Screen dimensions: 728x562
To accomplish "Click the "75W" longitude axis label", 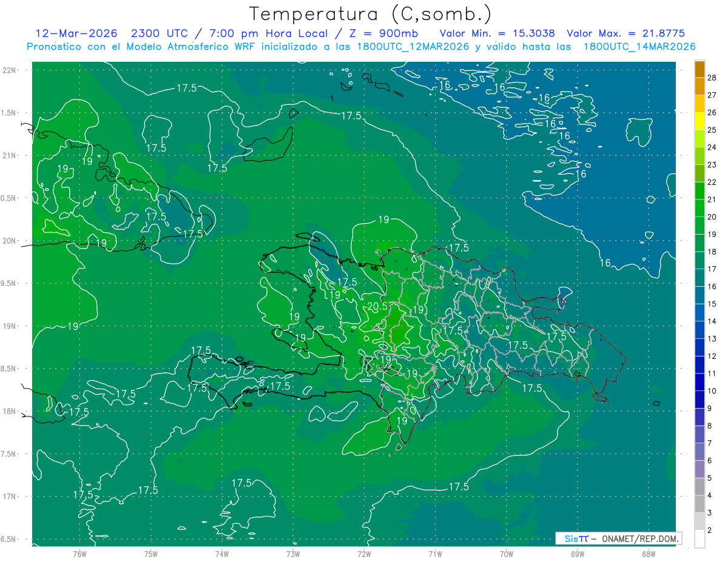I will coord(150,554).
